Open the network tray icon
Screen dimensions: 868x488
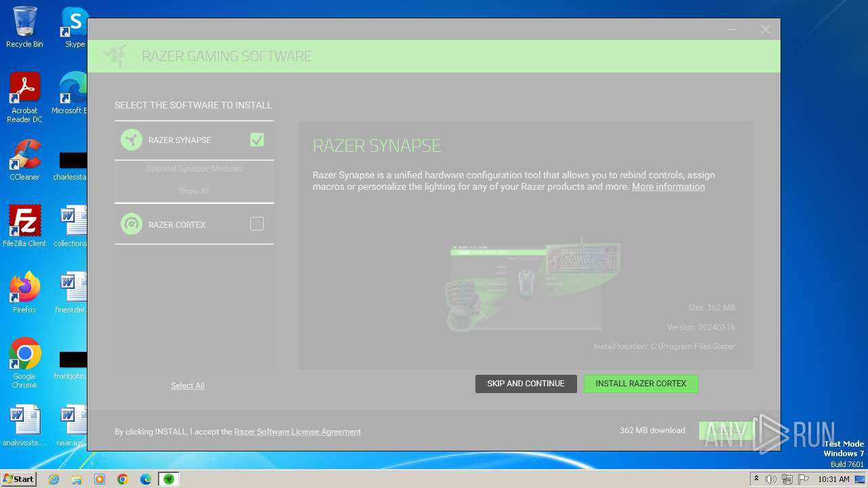(x=787, y=479)
